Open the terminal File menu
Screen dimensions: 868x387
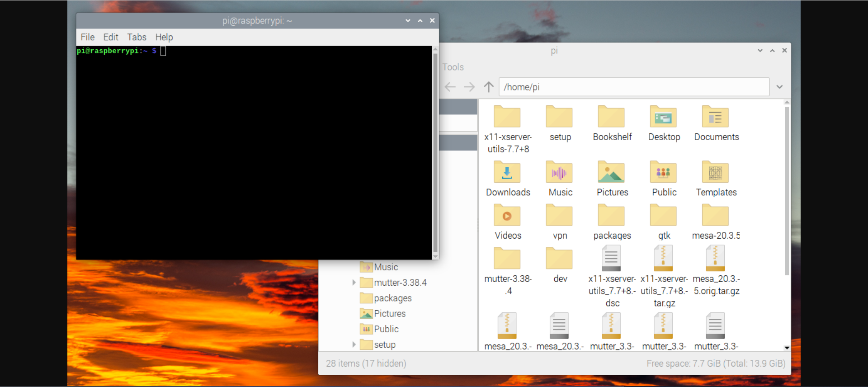88,37
